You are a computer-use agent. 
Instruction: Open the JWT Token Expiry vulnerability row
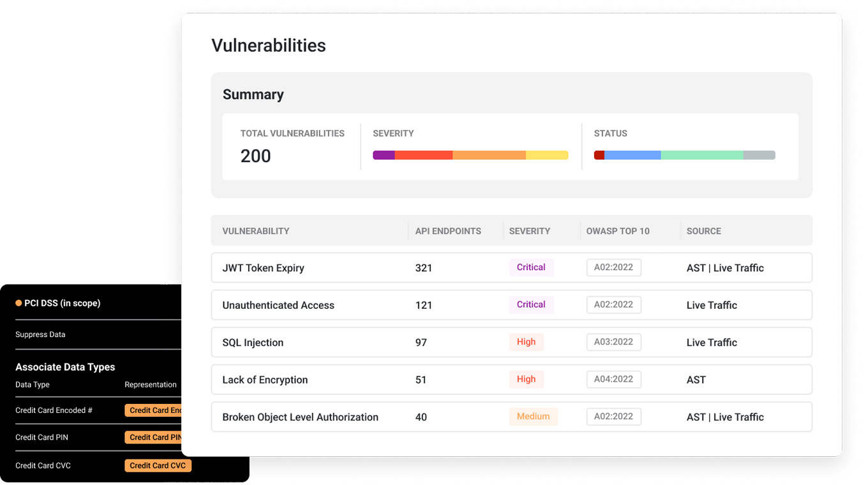click(263, 268)
